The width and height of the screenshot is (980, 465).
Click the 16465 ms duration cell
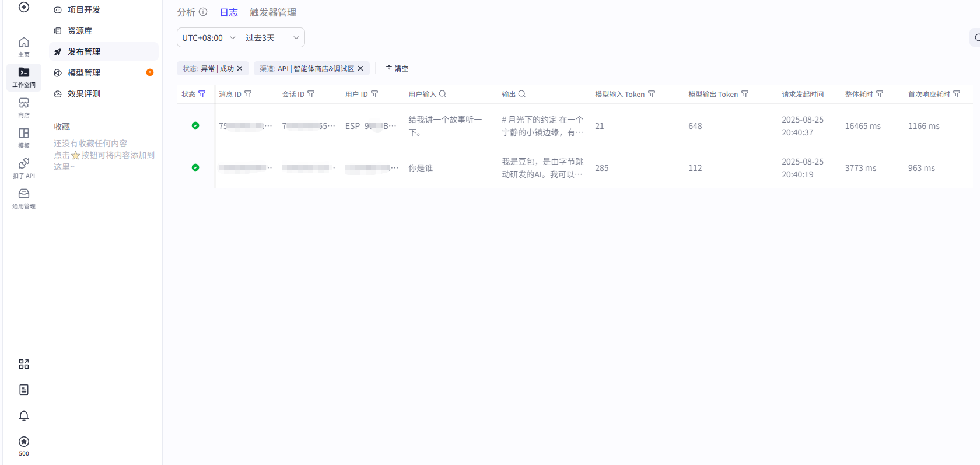coord(863,126)
